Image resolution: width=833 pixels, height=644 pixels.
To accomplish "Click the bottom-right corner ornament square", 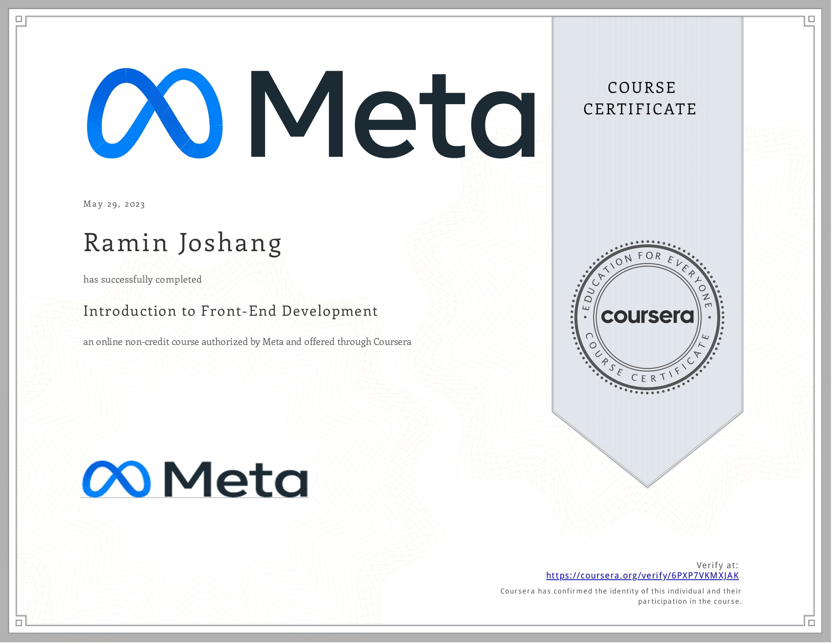I will click(x=812, y=623).
